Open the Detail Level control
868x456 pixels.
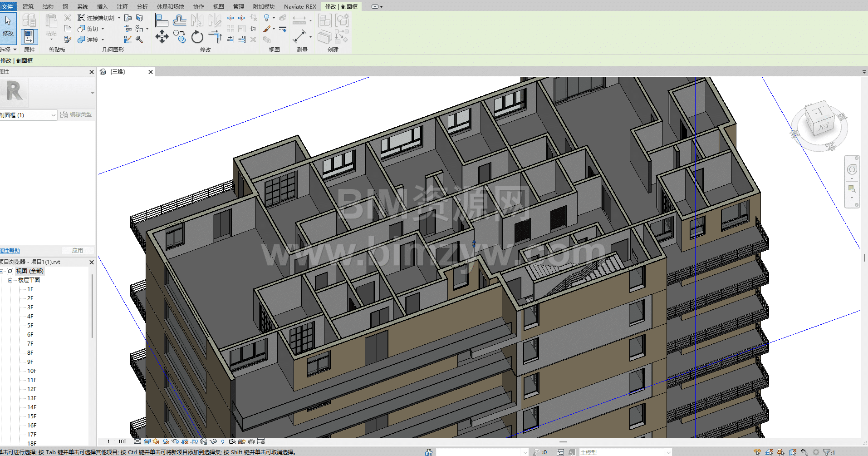pyautogui.click(x=137, y=441)
